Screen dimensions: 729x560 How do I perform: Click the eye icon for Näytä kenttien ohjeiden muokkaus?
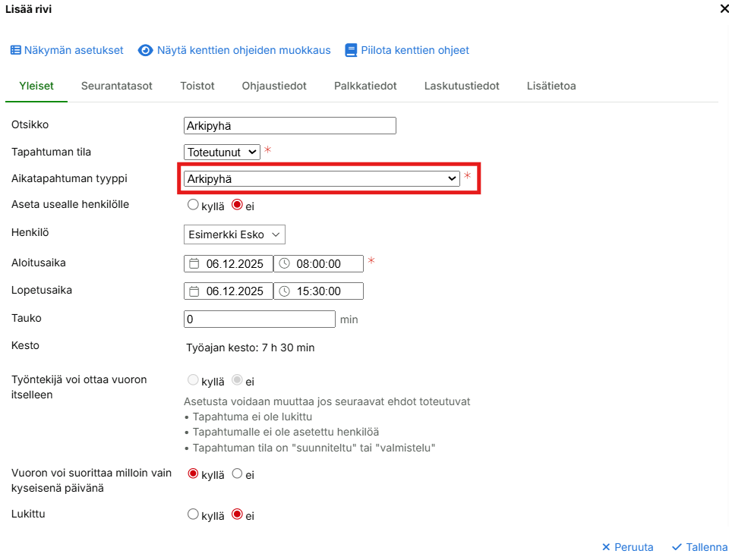click(x=145, y=50)
